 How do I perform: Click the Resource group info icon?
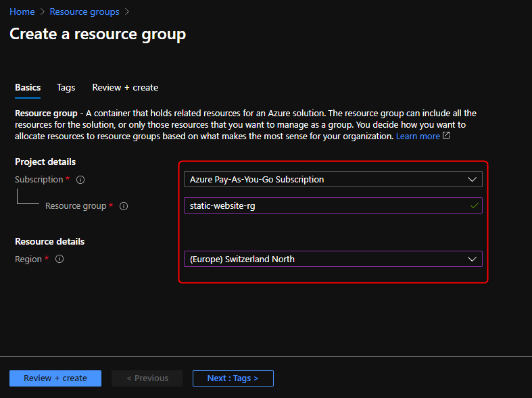(x=124, y=206)
